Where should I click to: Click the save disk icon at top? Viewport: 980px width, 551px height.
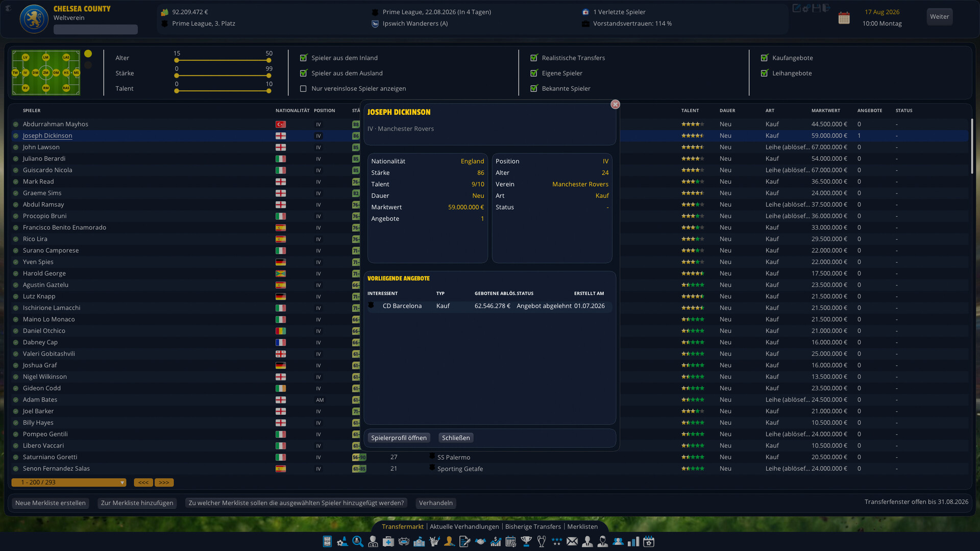pos(817,8)
